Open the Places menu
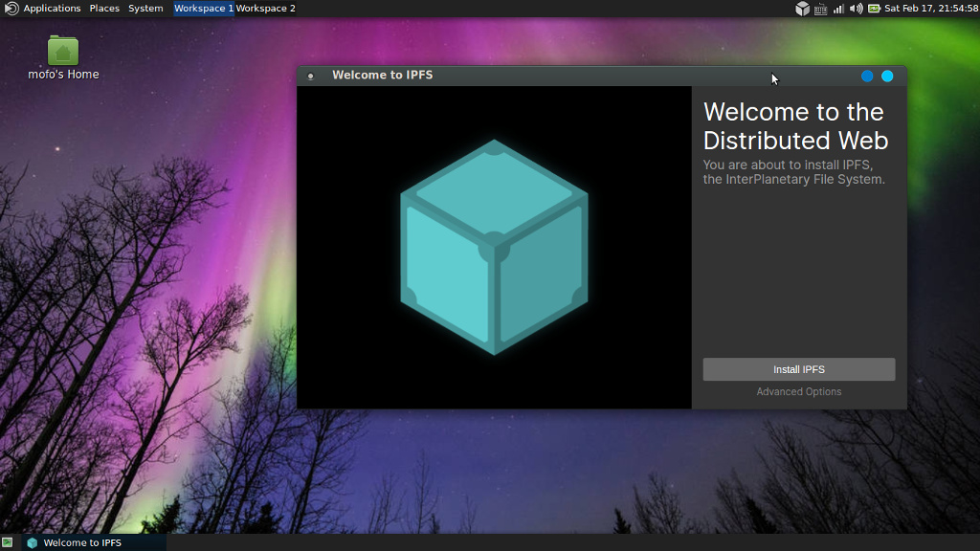The height and width of the screenshot is (551, 980). tap(104, 9)
